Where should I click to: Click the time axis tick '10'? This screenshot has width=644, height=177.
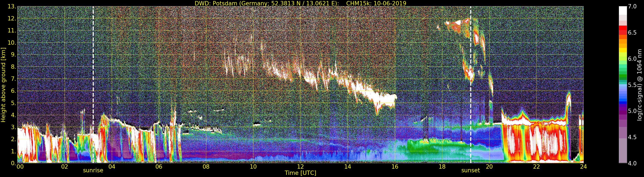[x=253, y=167]
